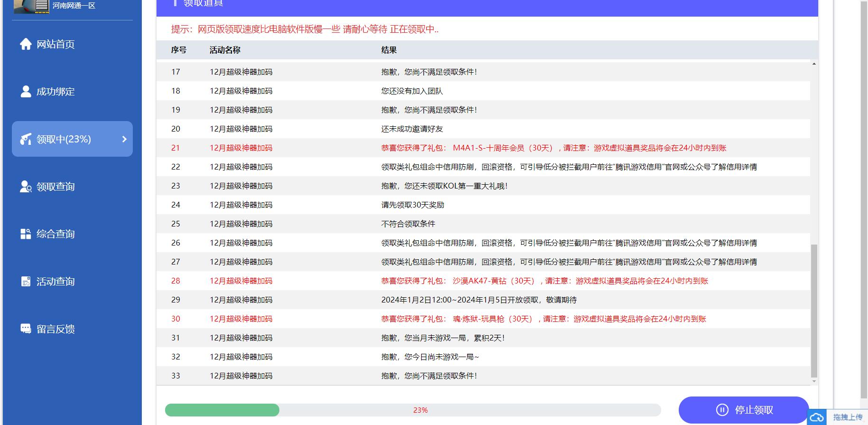Click the table scrollbar down arrow

tap(814, 381)
